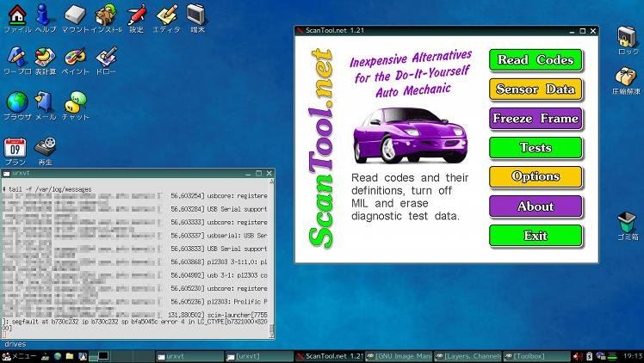
Task: Click 'tail -f /var/log/messages' in terminal
Action: pos(50,189)
